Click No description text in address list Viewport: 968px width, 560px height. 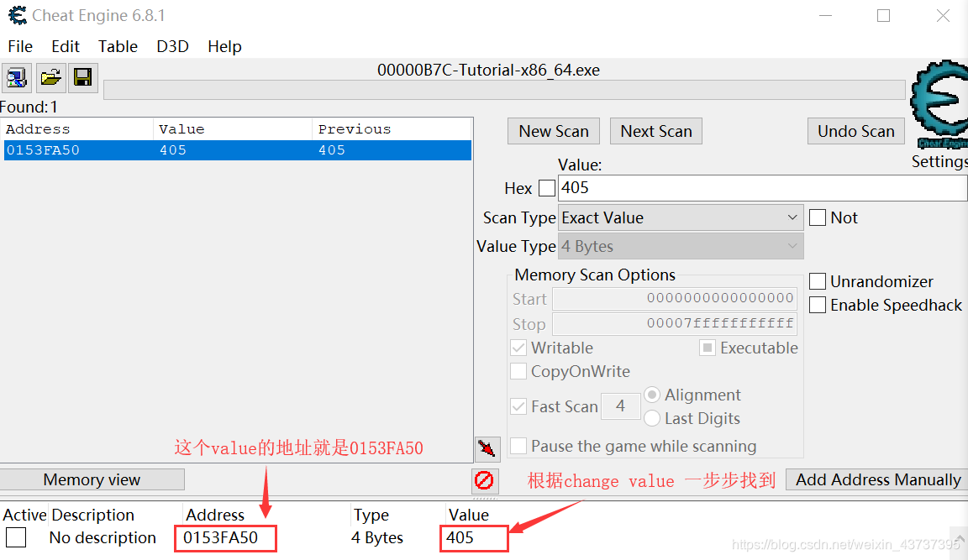103,538
